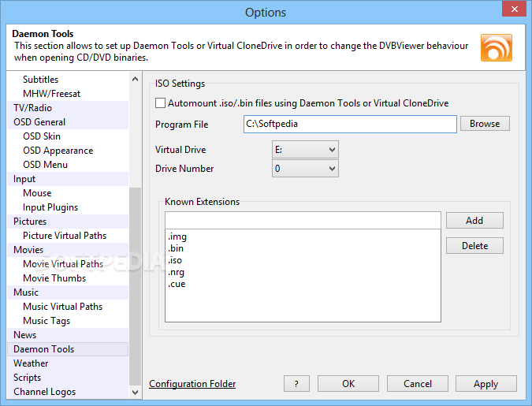532x406 pixels.
Task: Select the .iso extension entry
Action: point(175,260)
